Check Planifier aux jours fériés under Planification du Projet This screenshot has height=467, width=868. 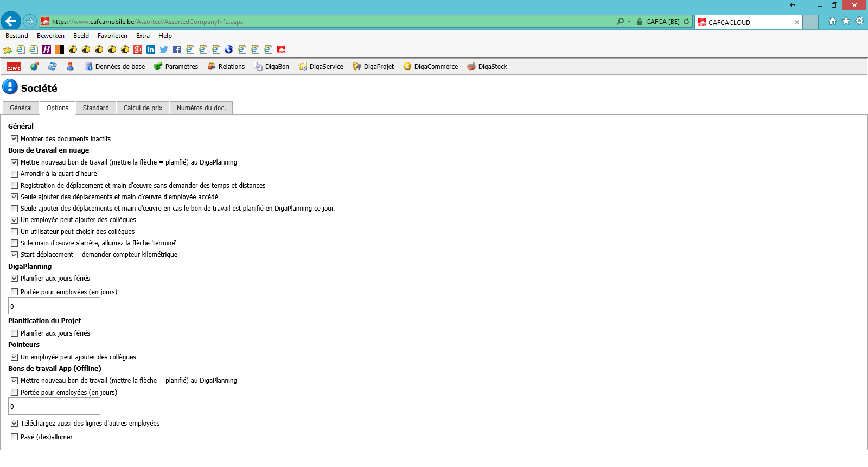[x=15, y=333]
